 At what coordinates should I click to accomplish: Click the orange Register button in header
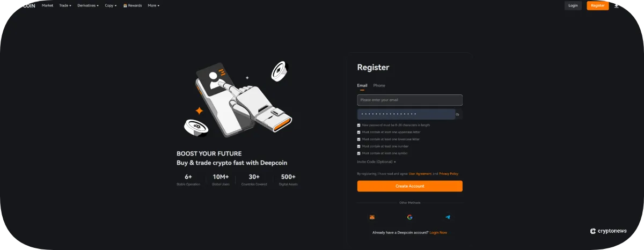pos(597,5)
